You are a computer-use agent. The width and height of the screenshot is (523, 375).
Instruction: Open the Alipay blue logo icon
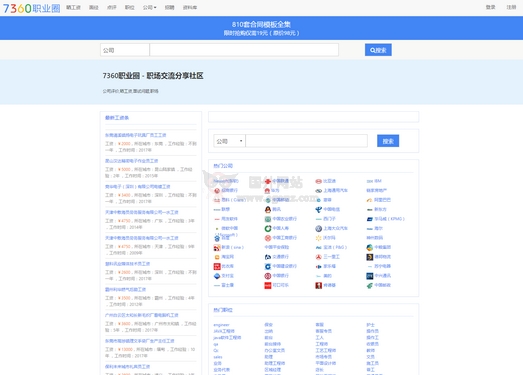217,276
